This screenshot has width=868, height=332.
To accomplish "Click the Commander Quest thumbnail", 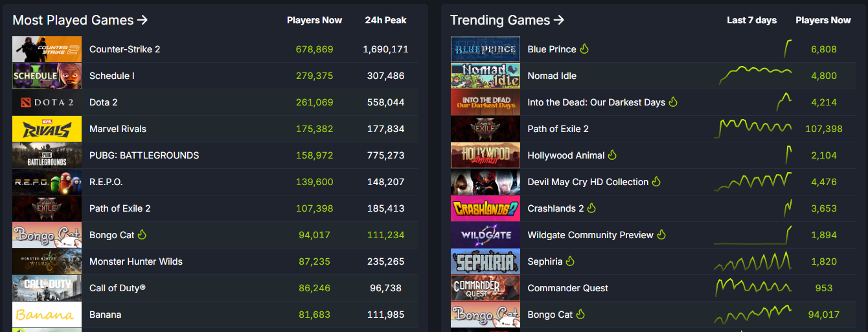I will pyautogui.click(x=485, y=288).
